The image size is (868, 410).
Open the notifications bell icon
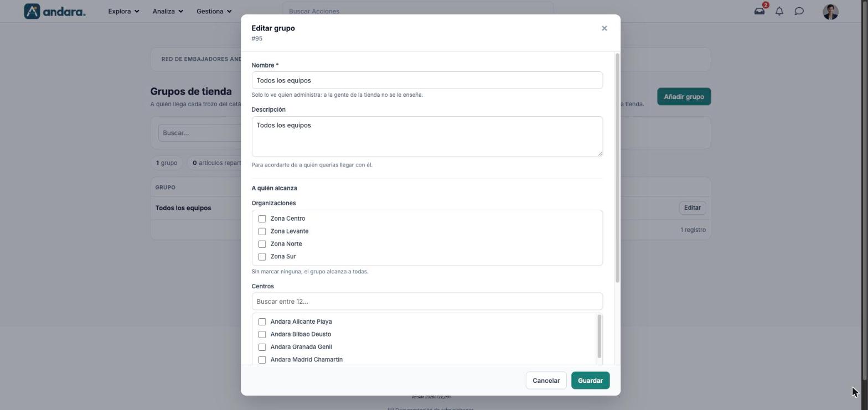(x=779, y=11)
